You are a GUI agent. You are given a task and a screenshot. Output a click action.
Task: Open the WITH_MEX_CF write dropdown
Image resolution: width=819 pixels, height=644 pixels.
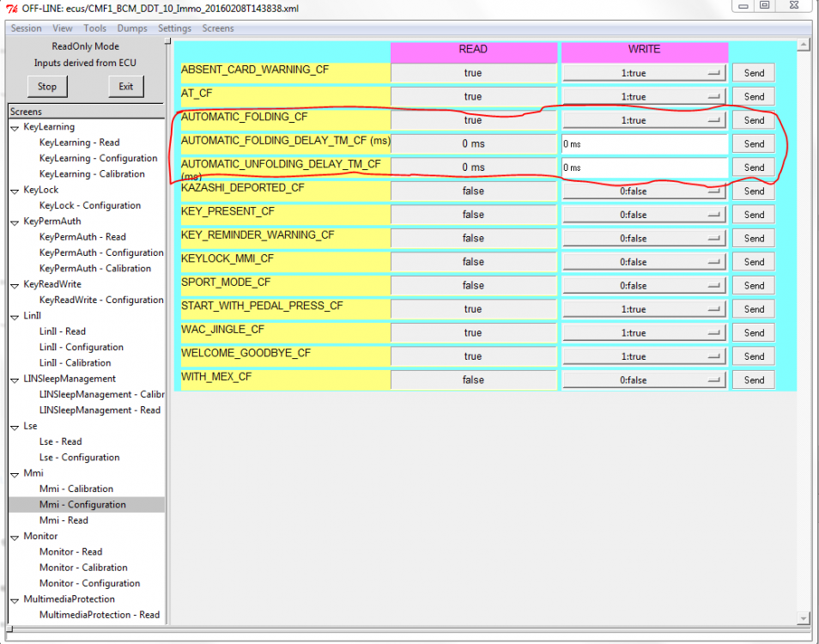point(644,380)
